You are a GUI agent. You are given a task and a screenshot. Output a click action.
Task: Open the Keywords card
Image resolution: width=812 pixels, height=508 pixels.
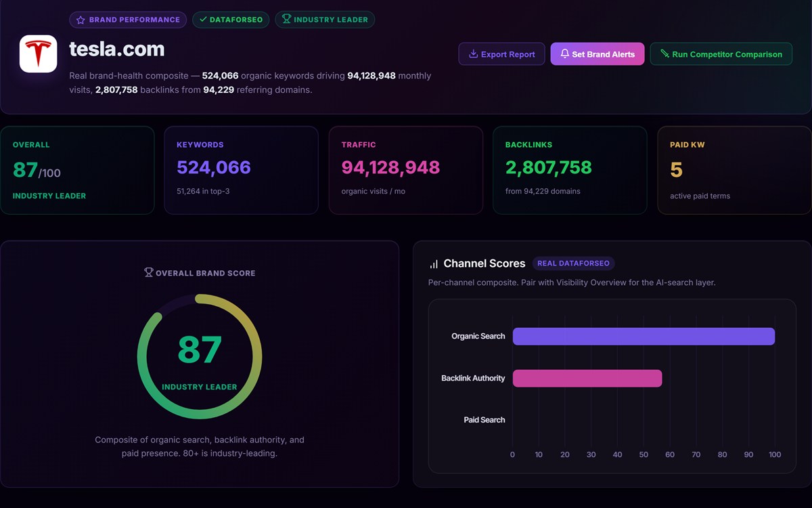point(241,170)
